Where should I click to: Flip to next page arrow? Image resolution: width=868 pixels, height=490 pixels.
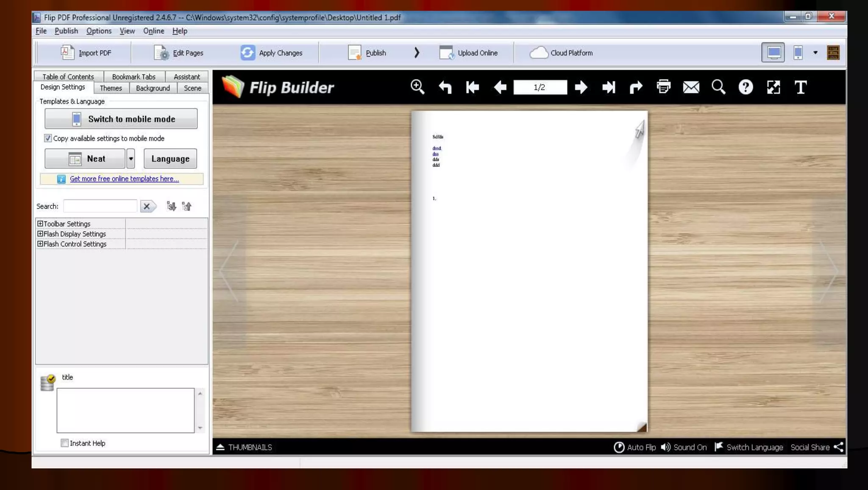[581, 87]
